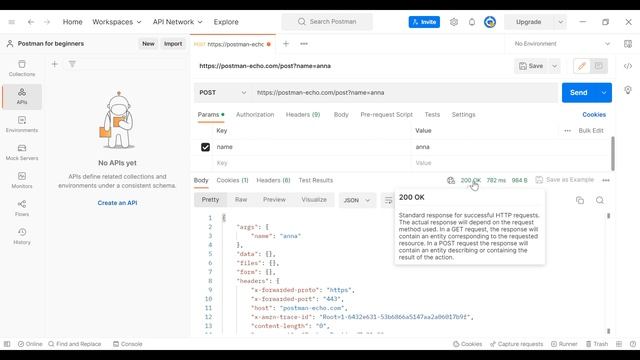Open Monitors in the sidebar
This screenshot has height=360, width=640.
coord(22,180)
